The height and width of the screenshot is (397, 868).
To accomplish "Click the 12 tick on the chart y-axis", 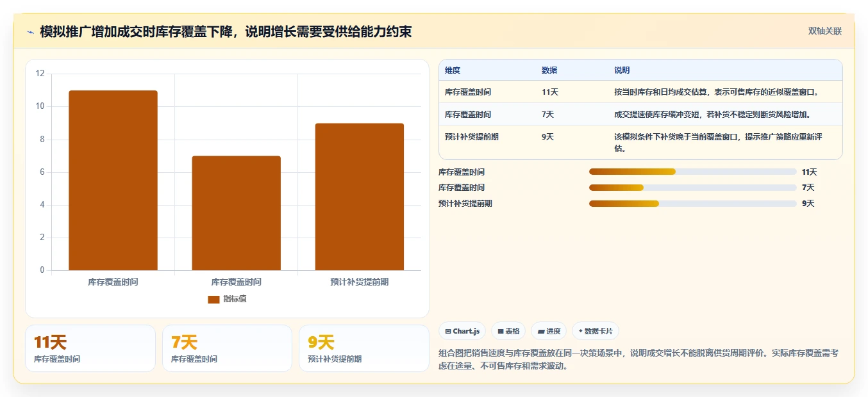I will [x=40, y=74].
